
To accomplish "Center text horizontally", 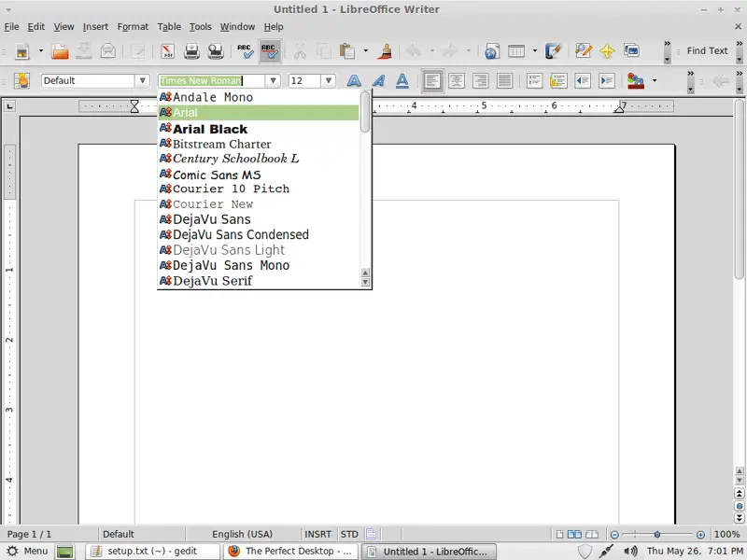I will 457,81.
